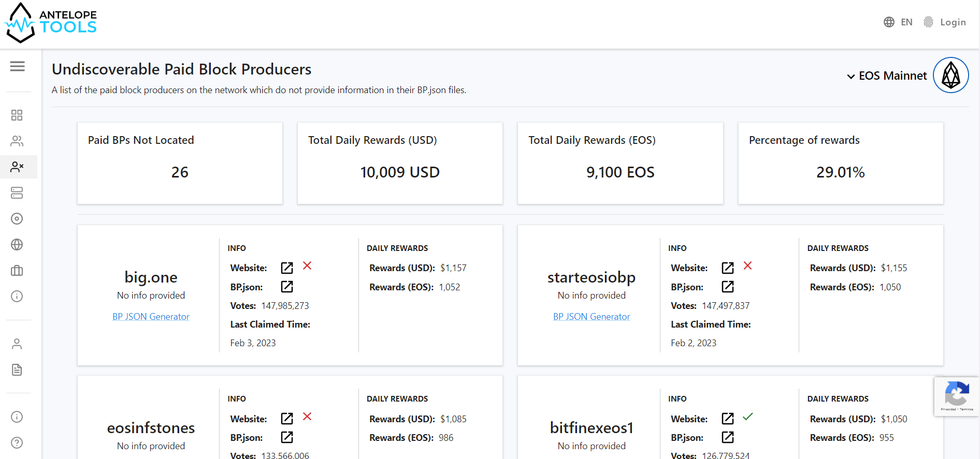980x459 pixels.
Task: Select the big.one producer name
Action: click(x=151, y=277)
